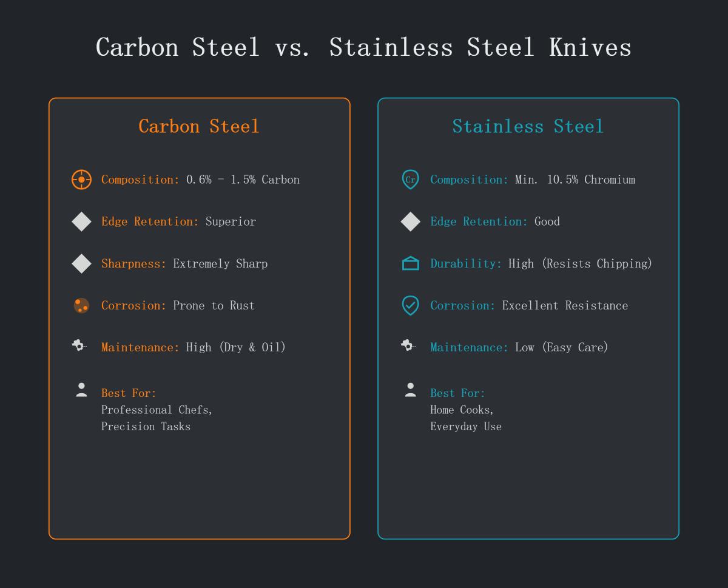
Task: Toggle the person icon beside Stainless Steel Best For
Action: [x=409, y=389]
